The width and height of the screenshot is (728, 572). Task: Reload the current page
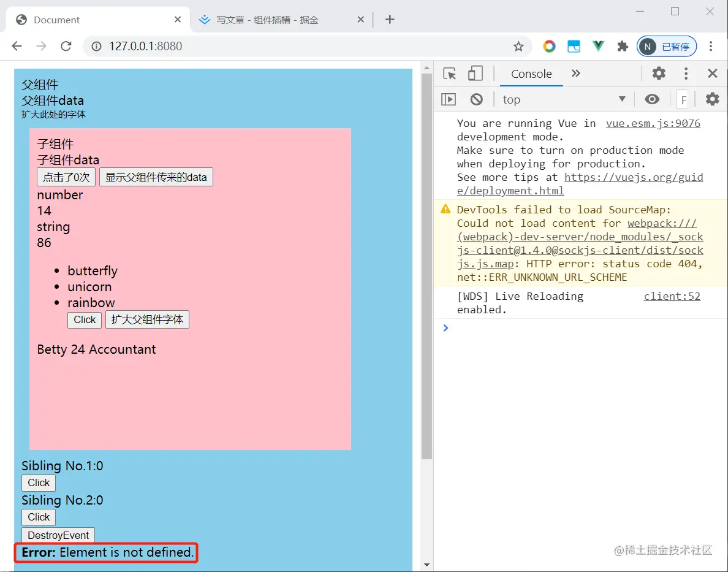click(x=66, y=46)
